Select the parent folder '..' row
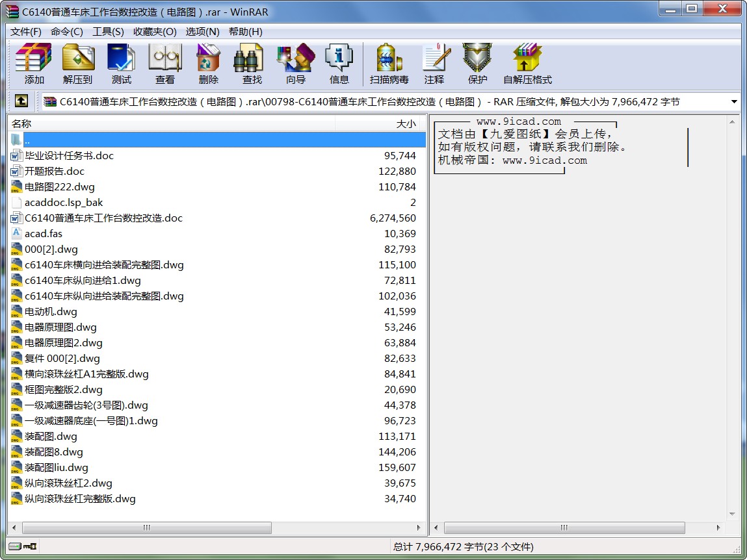 pyautogui.click(x=218, y=140)
